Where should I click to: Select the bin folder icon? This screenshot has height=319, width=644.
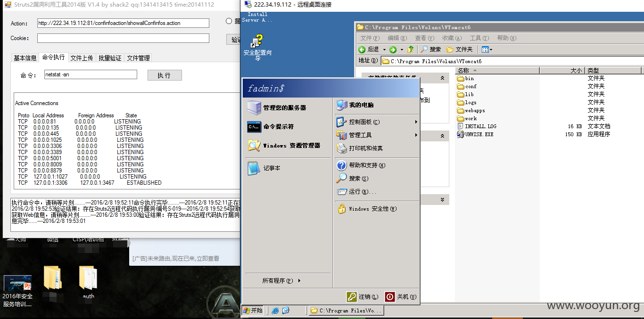(x=461, y=78)
